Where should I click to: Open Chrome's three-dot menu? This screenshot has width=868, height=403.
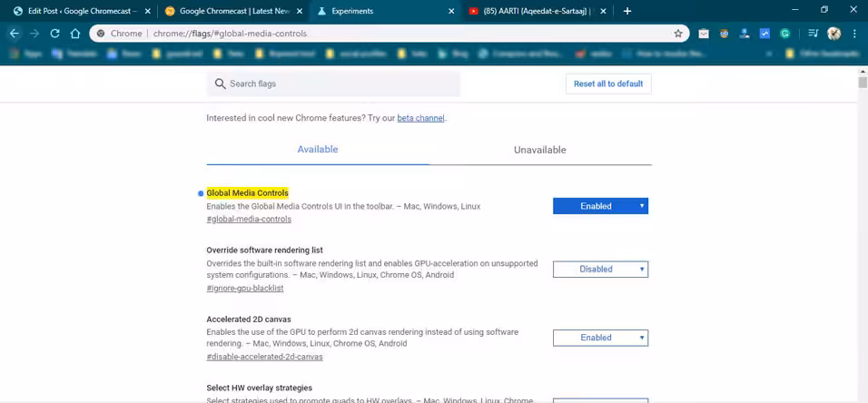point(854,34)
